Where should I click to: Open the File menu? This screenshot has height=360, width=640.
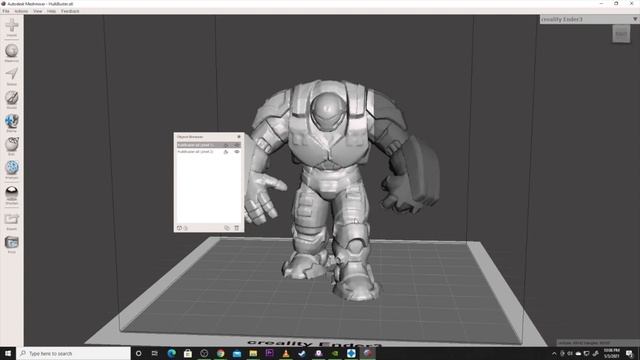click(6, 11)
